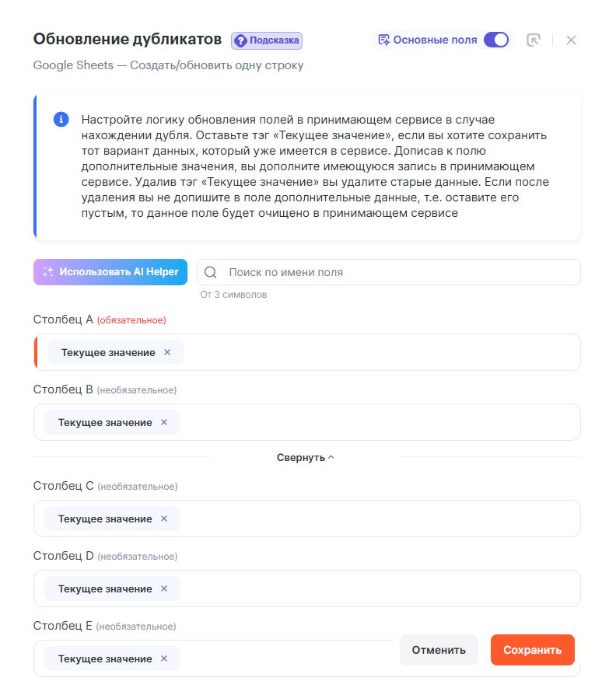Screen dimensions: 616x681
Task: Collapse fields with Свернуть
Action: (x=306, y=457)
